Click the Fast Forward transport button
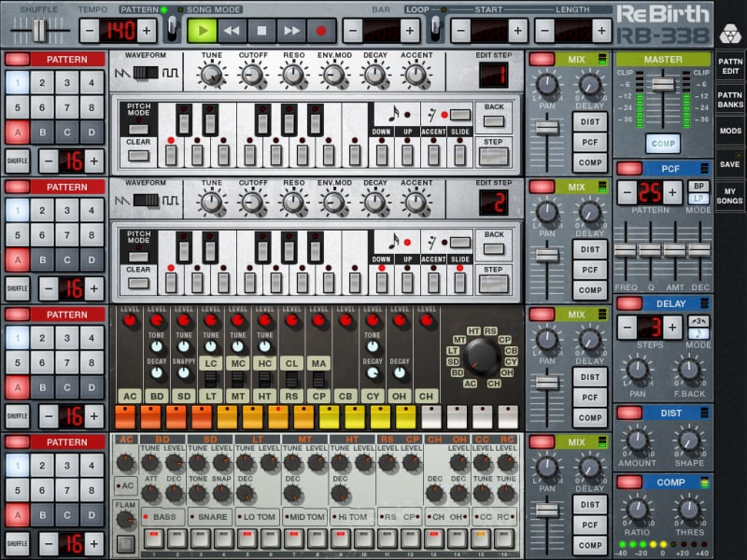This screenshot has width=747, height=560. 291,30
